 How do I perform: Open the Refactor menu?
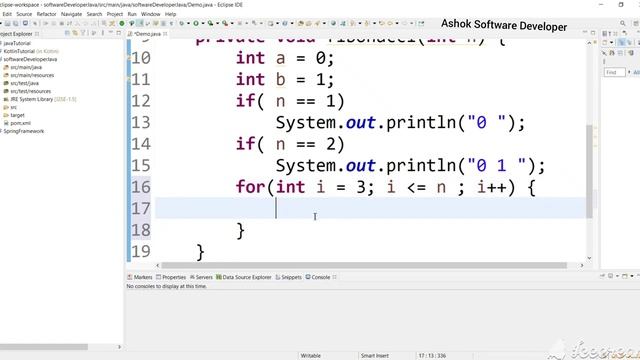46,14
